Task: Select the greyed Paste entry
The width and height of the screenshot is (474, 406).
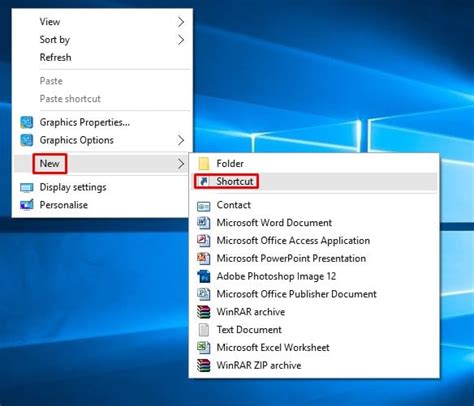Action: (102, 81)
